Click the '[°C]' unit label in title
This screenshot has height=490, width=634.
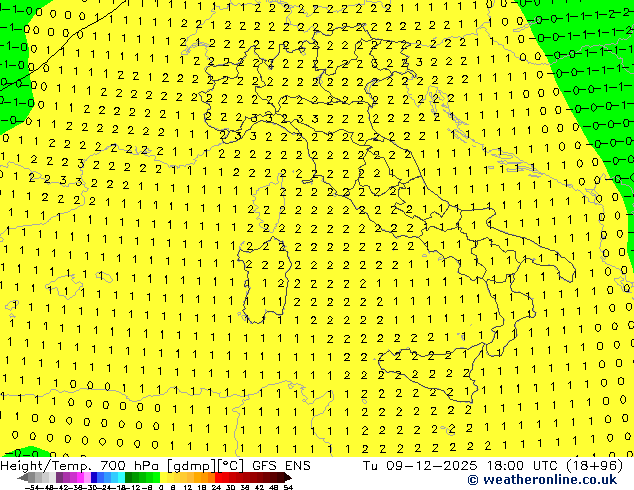pos(231,466)
